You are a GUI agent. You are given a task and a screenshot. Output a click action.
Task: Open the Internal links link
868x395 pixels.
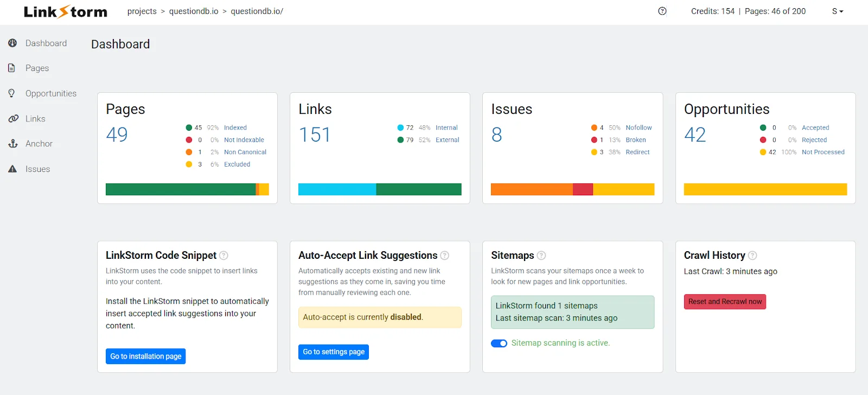[446, 128]
